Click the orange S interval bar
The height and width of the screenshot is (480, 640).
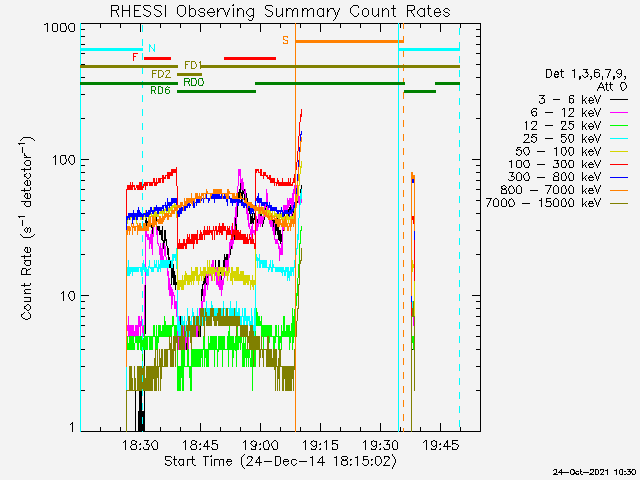349,41
